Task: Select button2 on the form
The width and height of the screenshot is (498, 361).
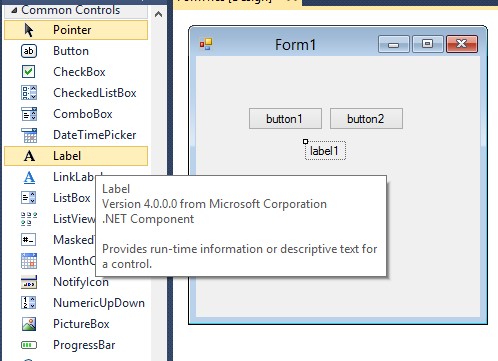Action: pos(366,119)
